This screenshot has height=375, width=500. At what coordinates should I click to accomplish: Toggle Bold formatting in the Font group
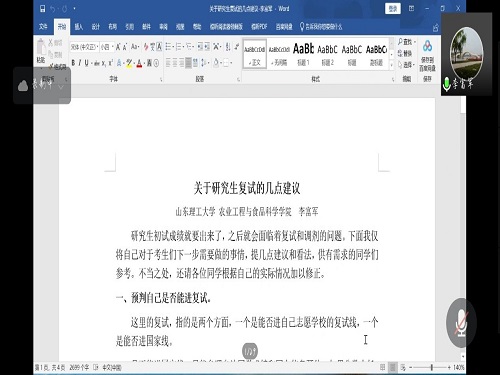(x=73, y=63)
